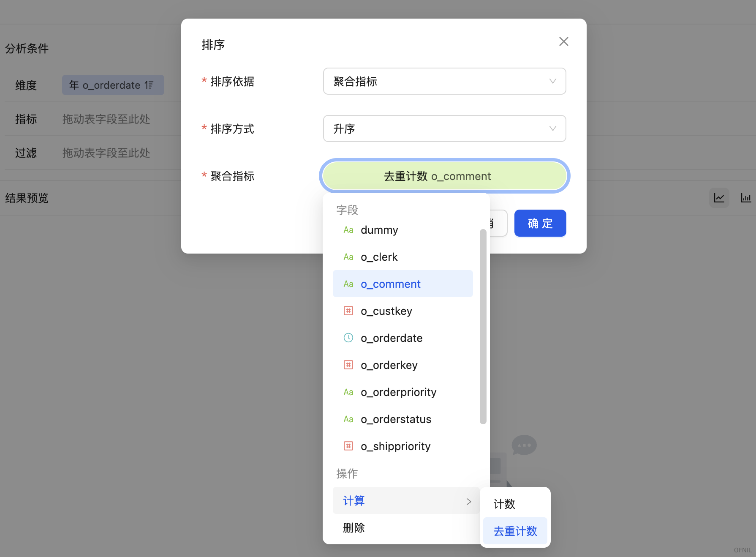This screenshot has height=557, width=756.
Task: Choose 计数 from the calculation submenu
Action: coord(504,504)
